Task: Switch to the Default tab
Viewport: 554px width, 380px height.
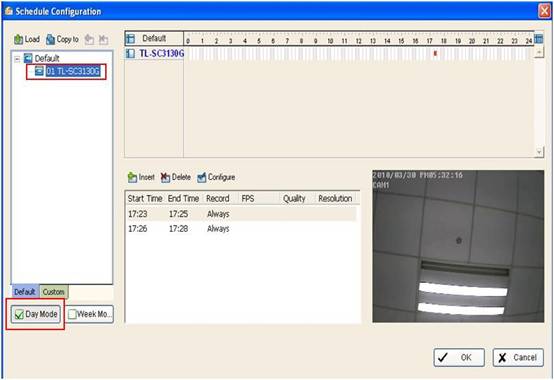Action: pos(25,292)
